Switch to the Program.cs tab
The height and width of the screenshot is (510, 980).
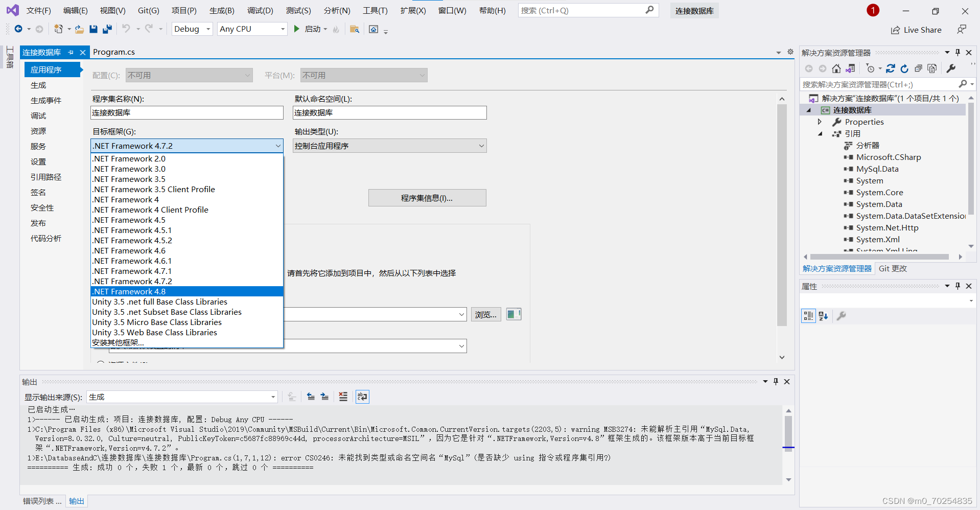click(113, 52)
